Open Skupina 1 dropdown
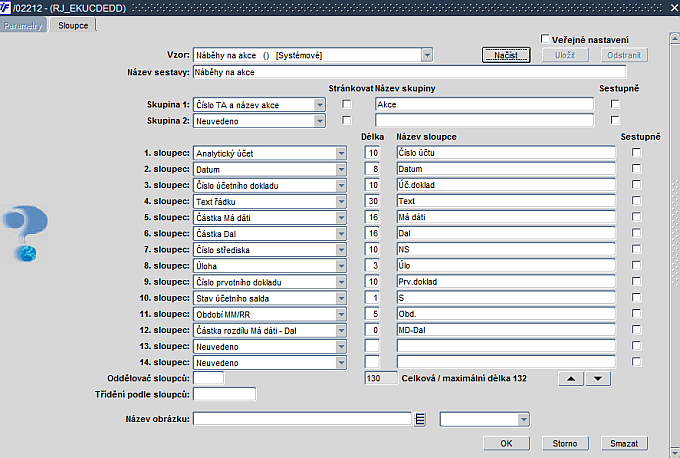 pos(320,105)
